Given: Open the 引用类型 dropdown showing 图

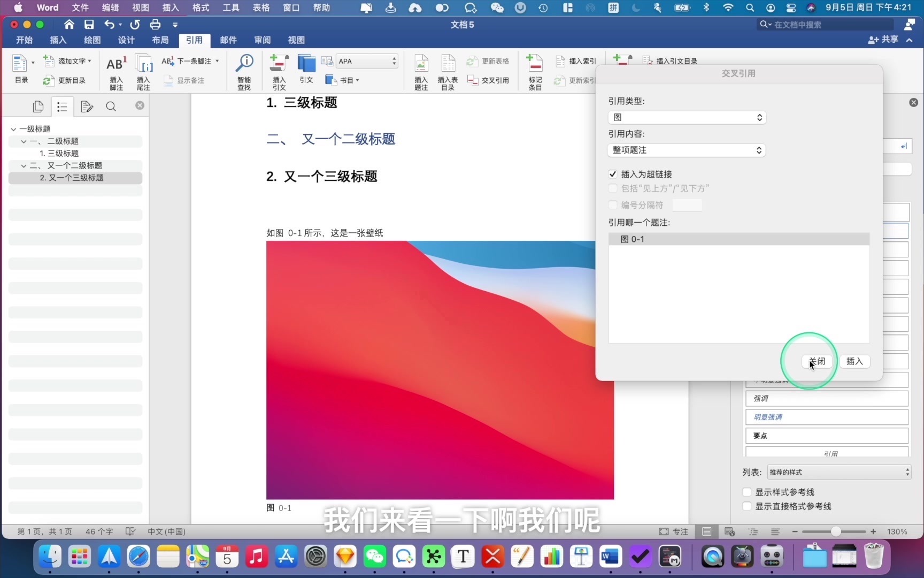Looking at the screenshot, I should coord(686,117).
